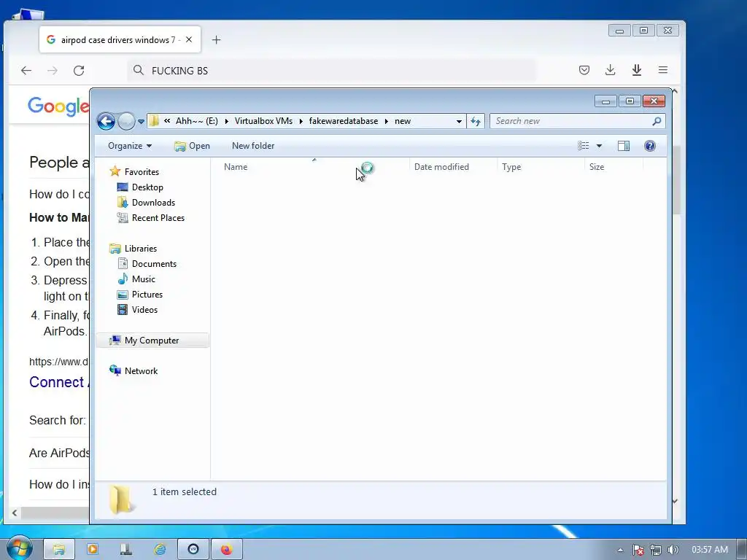This screenshot has width=747, height=560.
Task: Click the Ahh~~ (E:) breadcrumb segment
Action: [x=196, y=121]
